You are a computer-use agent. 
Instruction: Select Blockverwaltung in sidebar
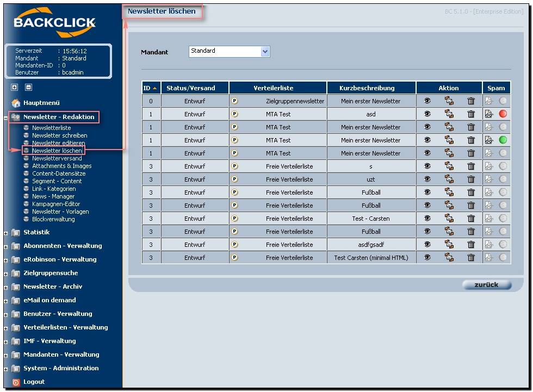coord(53,219)
